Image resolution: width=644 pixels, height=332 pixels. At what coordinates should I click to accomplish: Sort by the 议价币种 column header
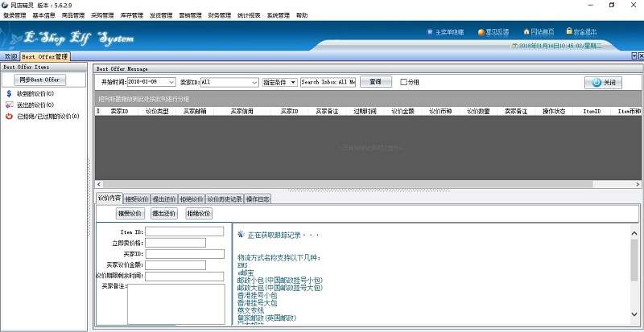click(440, 111)
